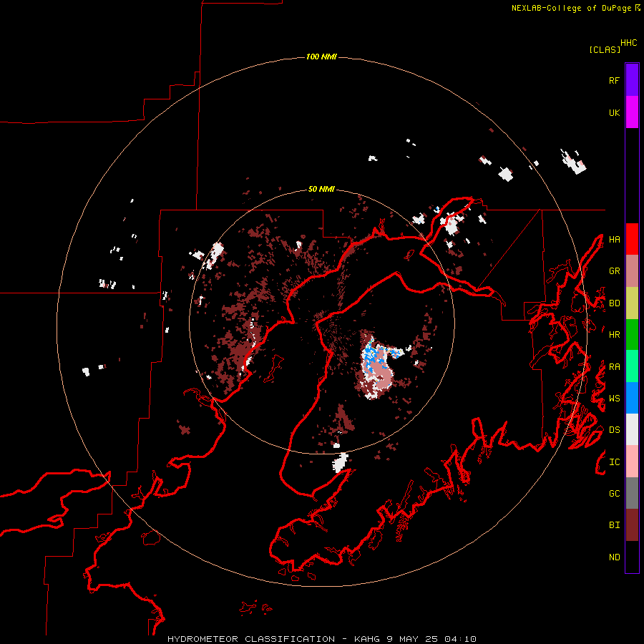
Task: Click the UK legend label
Action: coord(614,112)
